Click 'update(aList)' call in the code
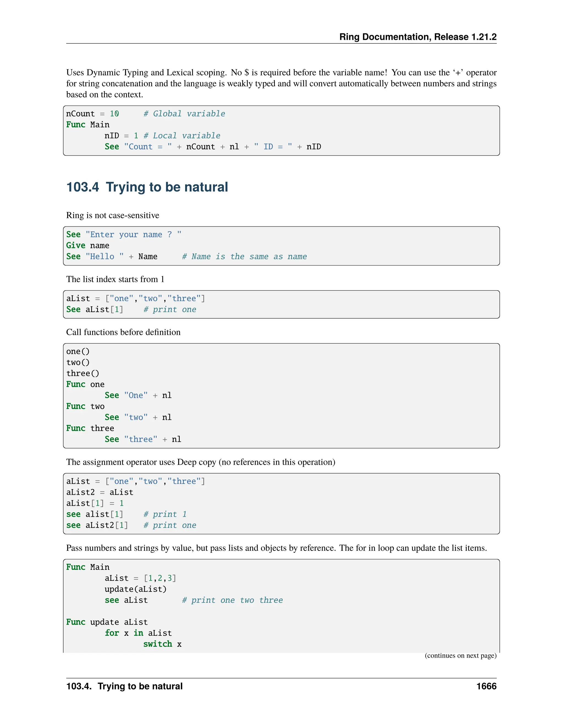The image size is (563, 728). [136, 589]
